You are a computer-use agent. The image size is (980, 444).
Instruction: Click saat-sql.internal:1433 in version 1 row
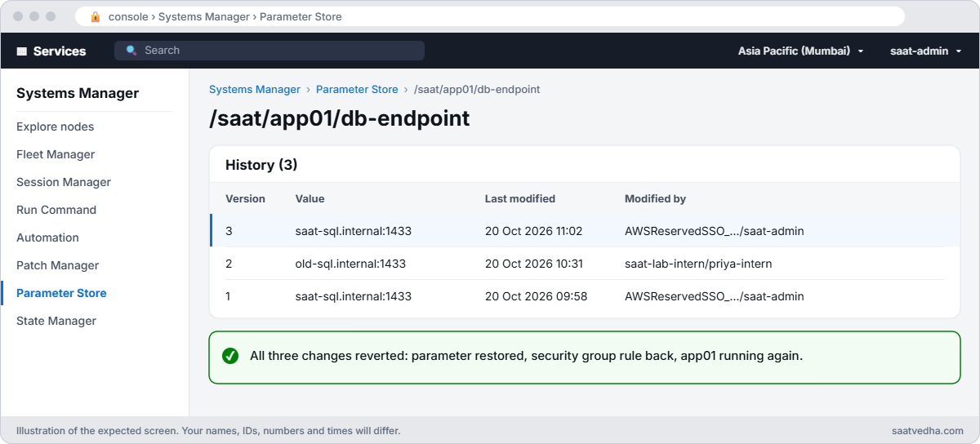click(x=354, y=296)
